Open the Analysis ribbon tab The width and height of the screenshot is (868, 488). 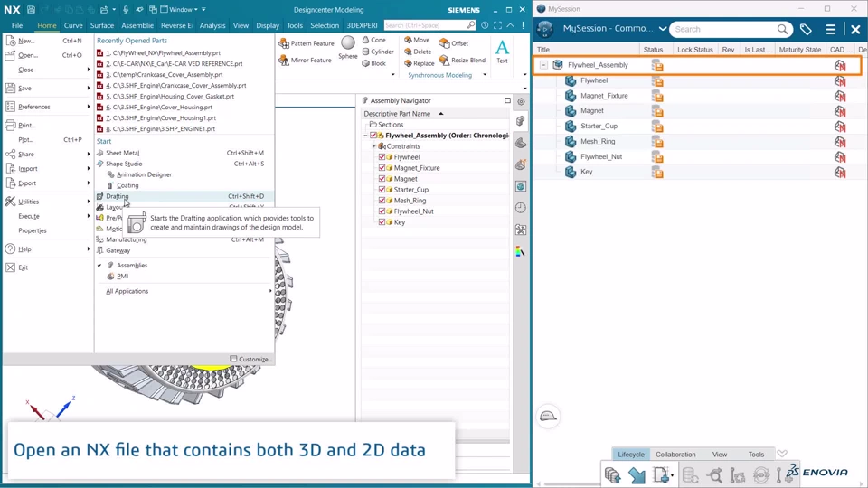[x=212, y=25]
